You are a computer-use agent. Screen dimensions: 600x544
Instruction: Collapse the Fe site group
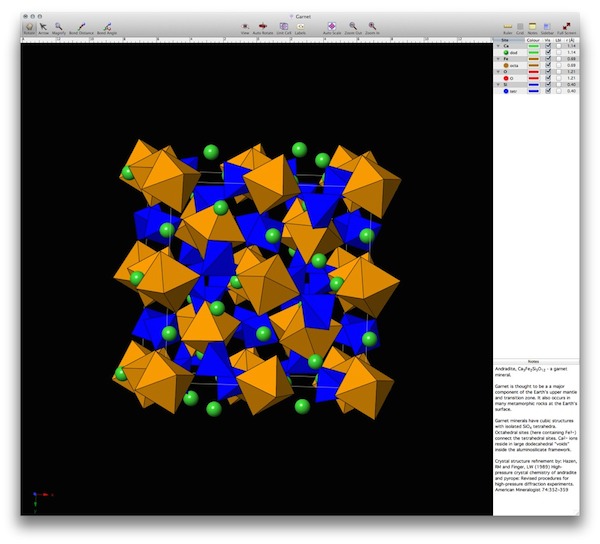point(498,60)
